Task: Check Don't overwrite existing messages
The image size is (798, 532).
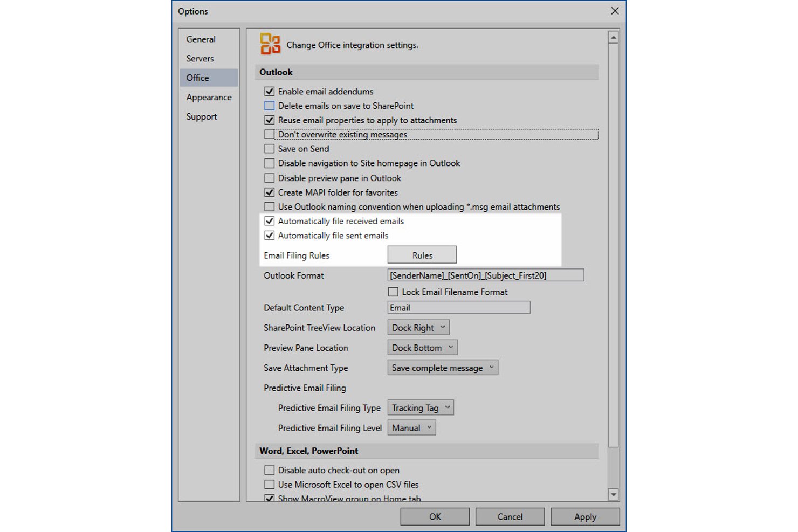Action: click(x=270, y=134)
